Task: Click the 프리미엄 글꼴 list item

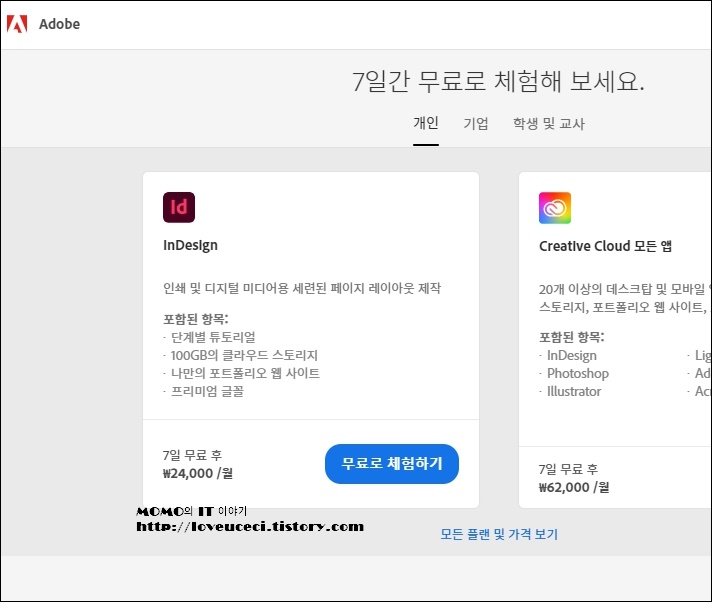Action: [x=207, y=391]
